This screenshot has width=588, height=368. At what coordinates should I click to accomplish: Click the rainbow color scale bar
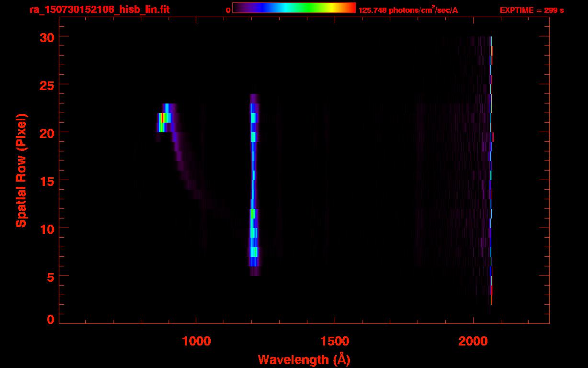(294, 8)
